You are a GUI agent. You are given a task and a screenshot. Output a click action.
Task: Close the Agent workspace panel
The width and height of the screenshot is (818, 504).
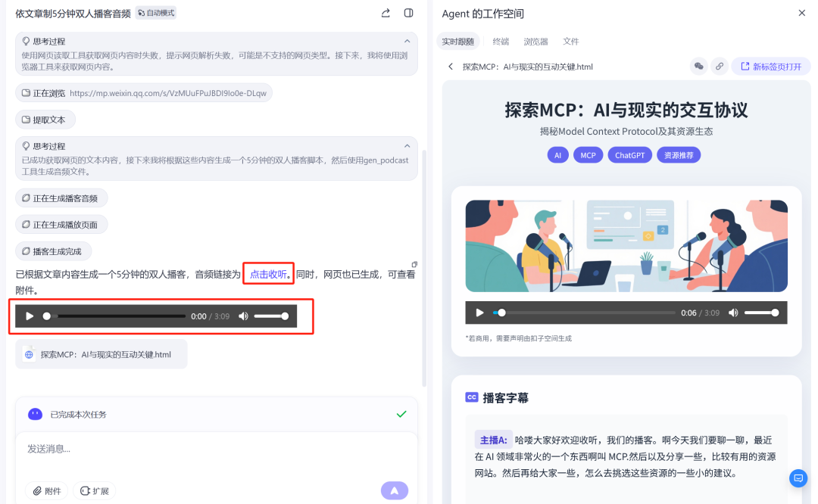(802, 13)
